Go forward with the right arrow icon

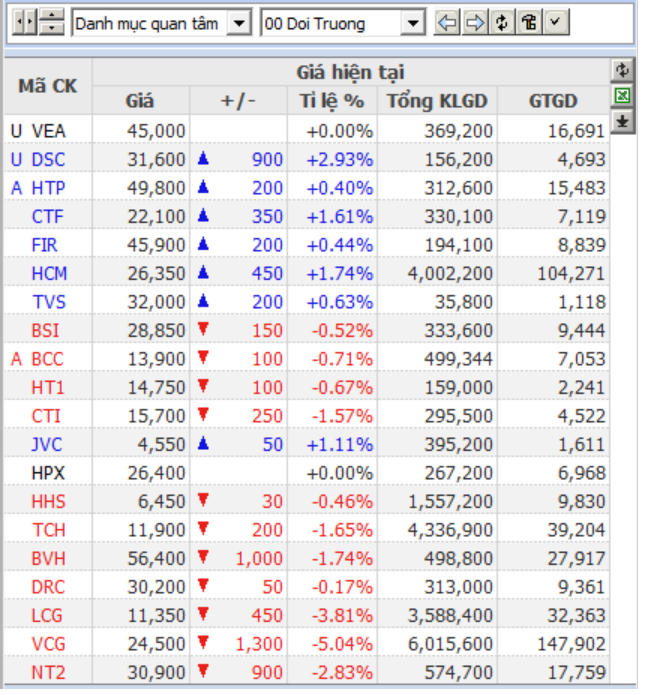475,22
